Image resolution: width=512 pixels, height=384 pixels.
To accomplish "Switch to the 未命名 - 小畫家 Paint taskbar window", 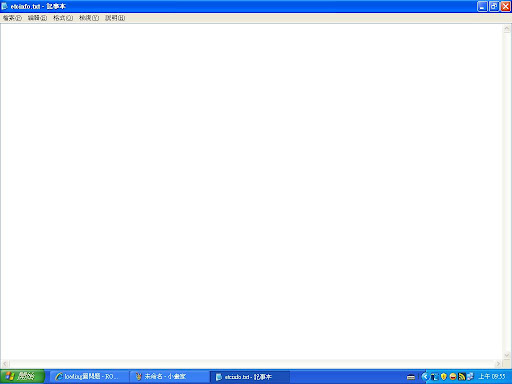I will pyautogui.click(x=169, y=377).
